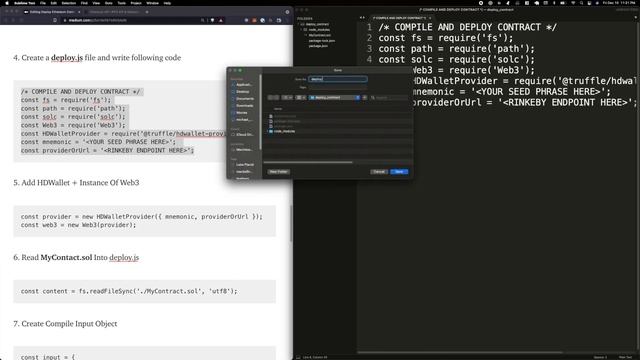Click the Plain Text syntax selector

click(x=625, y=357)
